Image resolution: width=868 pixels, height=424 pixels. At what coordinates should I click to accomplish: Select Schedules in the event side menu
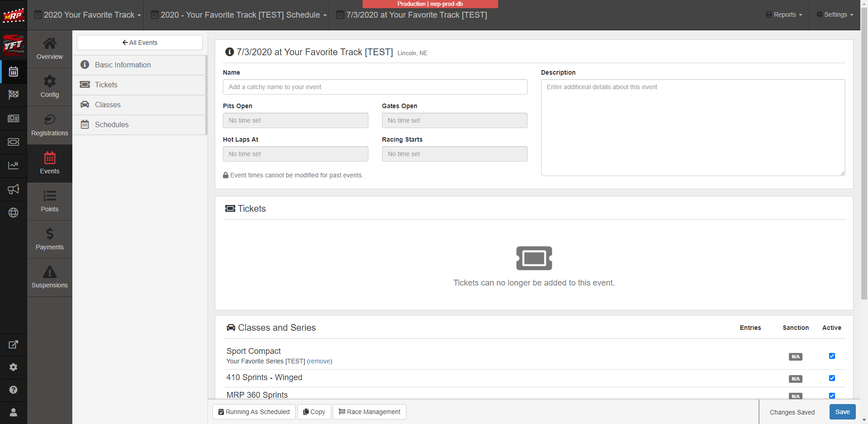coord(112,125)
